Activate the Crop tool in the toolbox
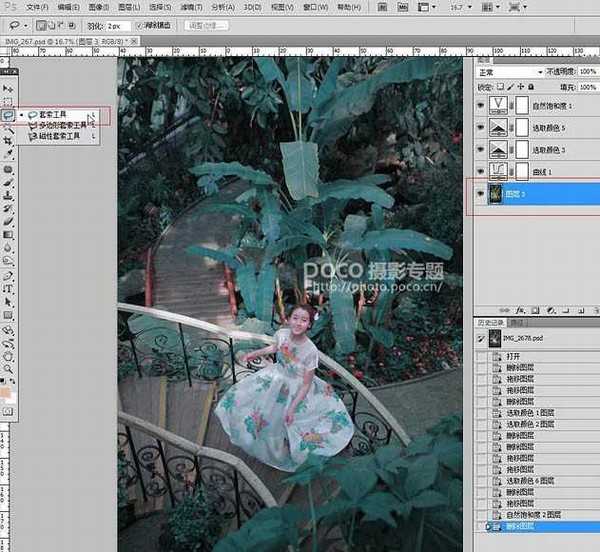This screenshot has width=600, height=552. pos(8,142)
